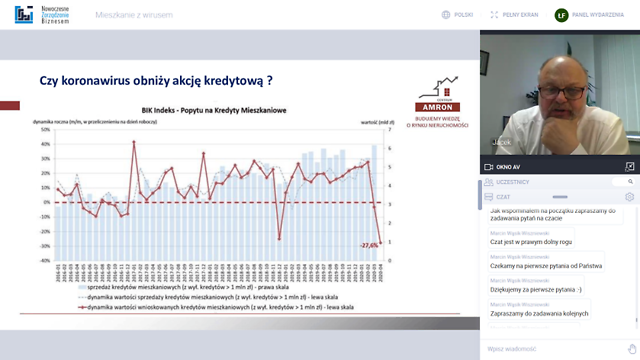Click the Nowoczesne Zarządzanie Biznesem logo

(x=42, y=15)
